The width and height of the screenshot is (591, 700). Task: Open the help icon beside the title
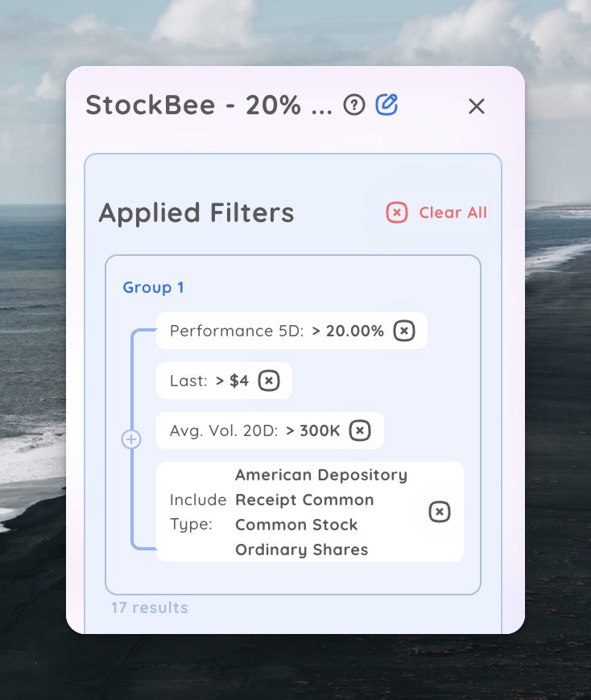tap(354, 105)
